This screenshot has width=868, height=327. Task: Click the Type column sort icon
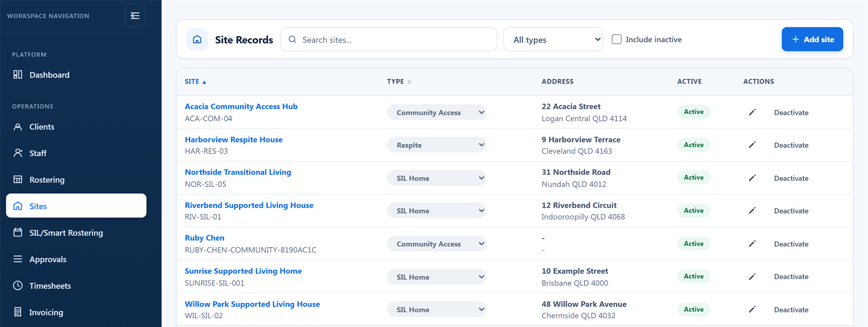pos(409,82)
